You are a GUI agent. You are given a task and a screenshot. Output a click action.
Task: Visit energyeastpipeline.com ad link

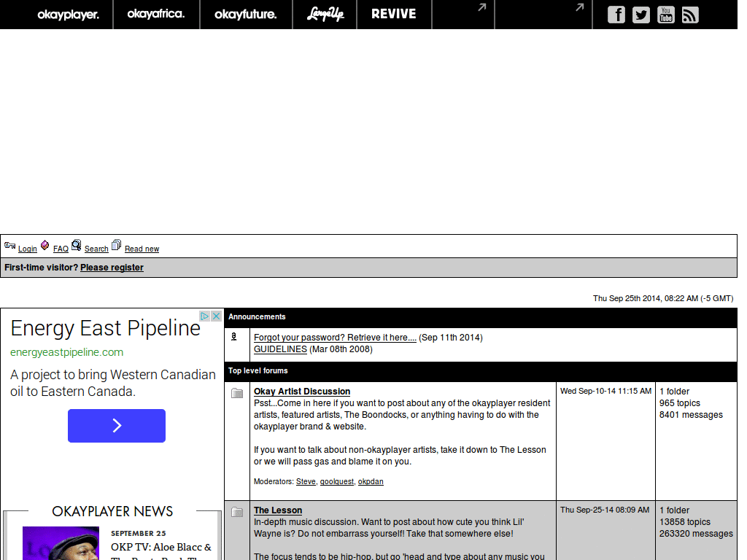(x=66, y=352)
